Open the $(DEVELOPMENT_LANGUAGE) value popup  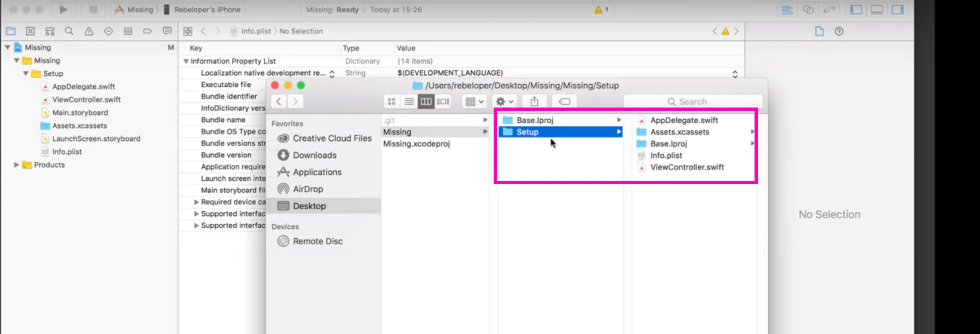[x=735, y=74]
